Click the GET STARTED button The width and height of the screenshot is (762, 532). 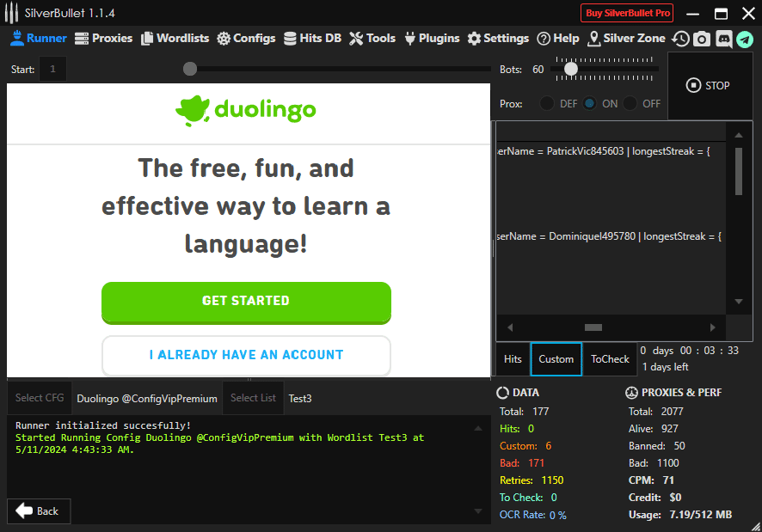pyautogui.click(x=246, y=302)
